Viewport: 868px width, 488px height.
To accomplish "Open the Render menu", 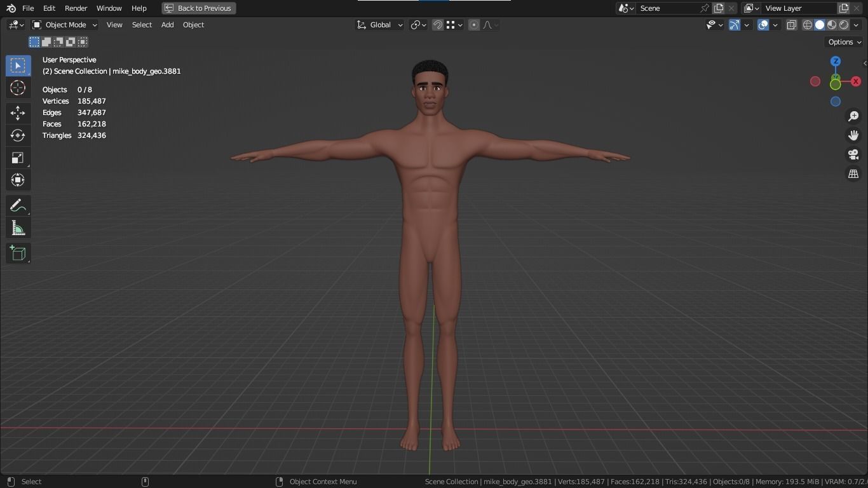I will 76,8.
